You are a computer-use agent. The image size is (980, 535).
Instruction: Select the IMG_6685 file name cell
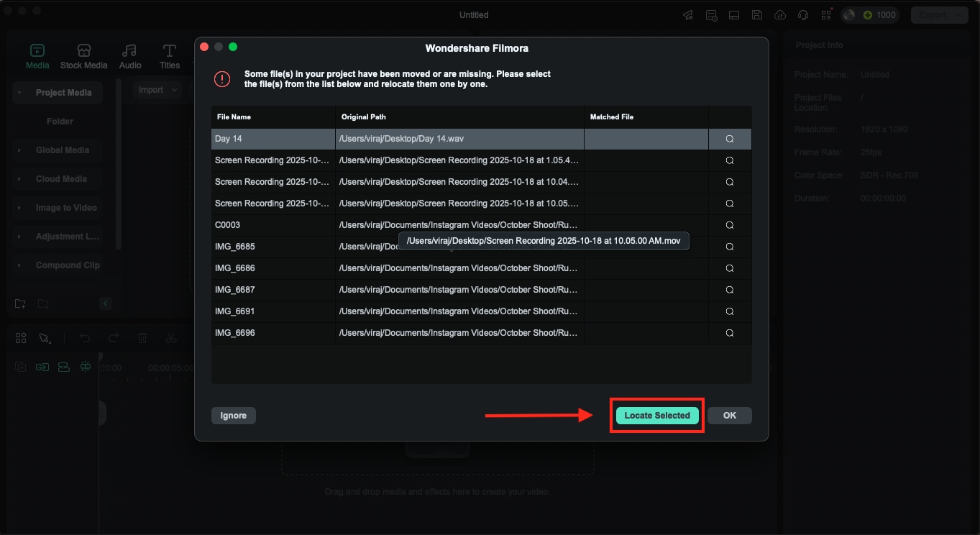[273, 247]
